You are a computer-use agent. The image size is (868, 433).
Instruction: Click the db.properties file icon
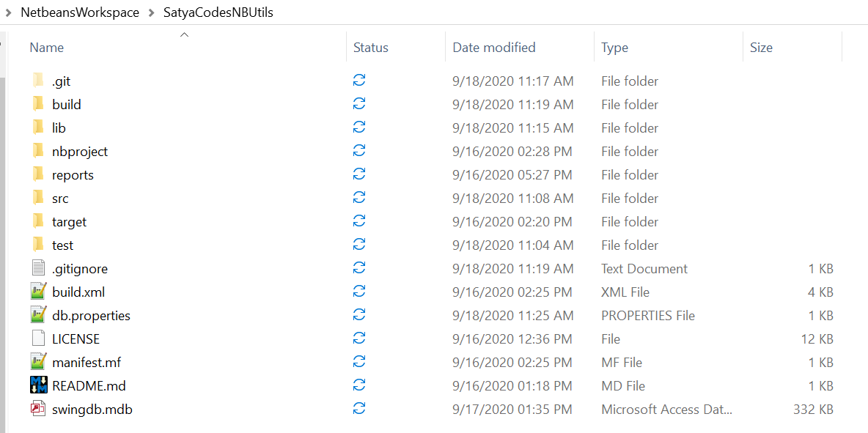(38, 315)
